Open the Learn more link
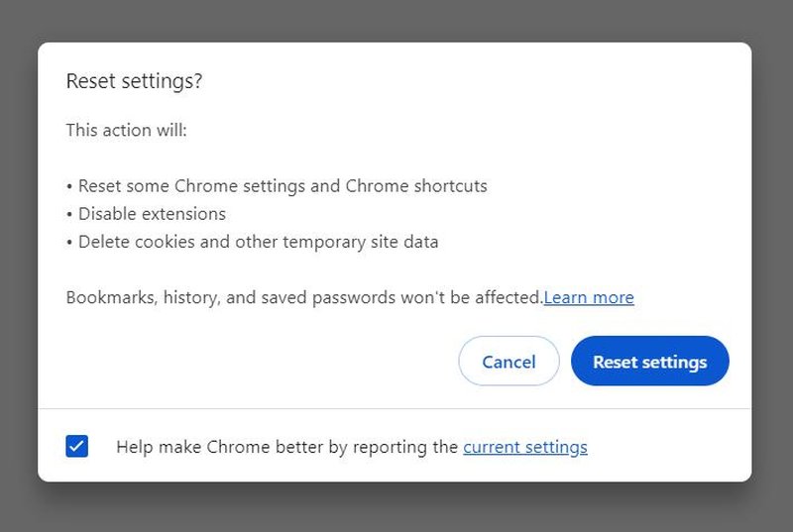This screenshot has width=793, height=532. tap(589, 297)
